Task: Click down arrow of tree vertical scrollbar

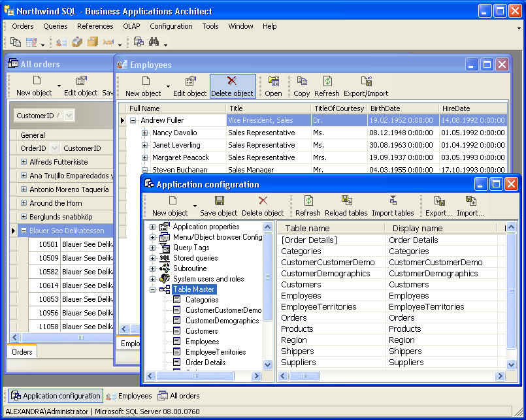Action: [267, 364]
